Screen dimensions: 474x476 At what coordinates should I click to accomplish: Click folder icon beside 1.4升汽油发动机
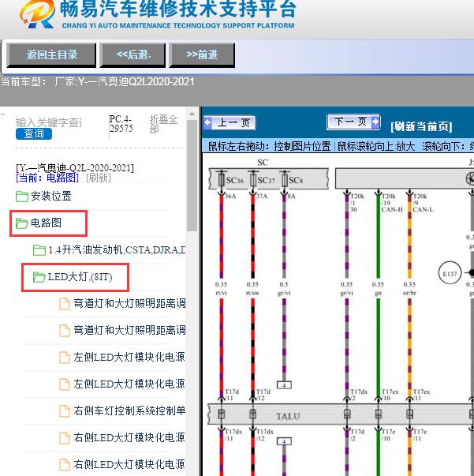pos(39,250)
